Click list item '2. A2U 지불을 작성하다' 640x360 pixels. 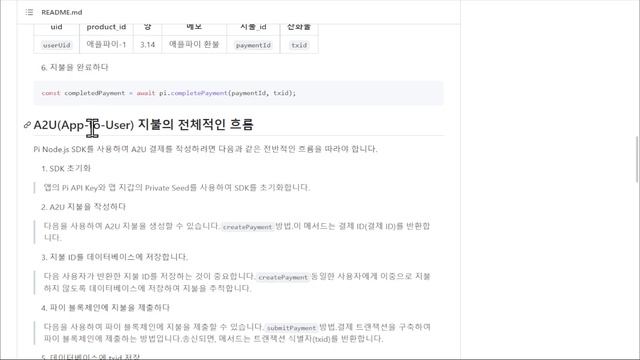pos(83,207)
